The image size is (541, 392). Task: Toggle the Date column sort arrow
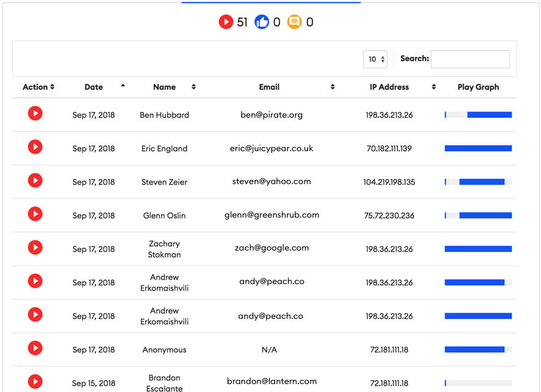pos(123,85)
